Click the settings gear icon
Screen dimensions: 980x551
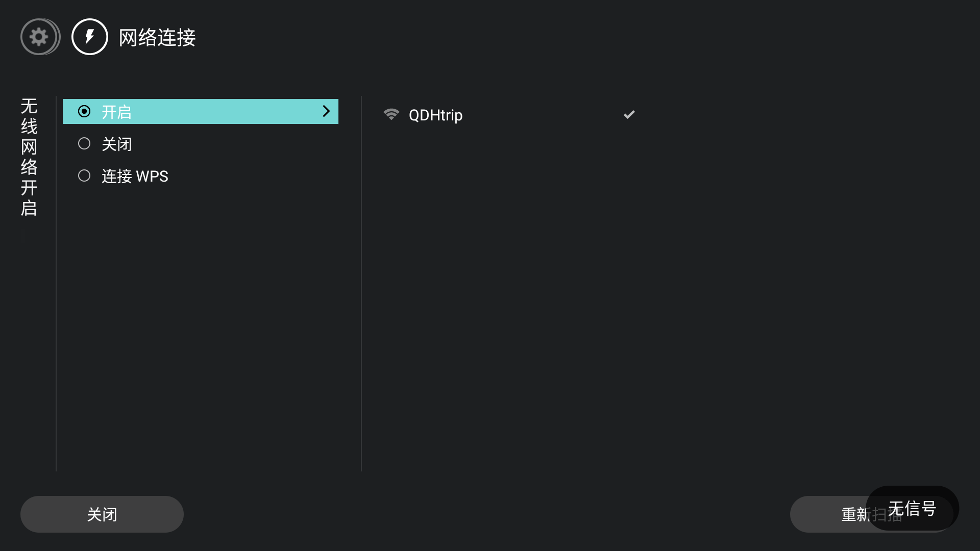pyautogui.click(x=39, y=37)
